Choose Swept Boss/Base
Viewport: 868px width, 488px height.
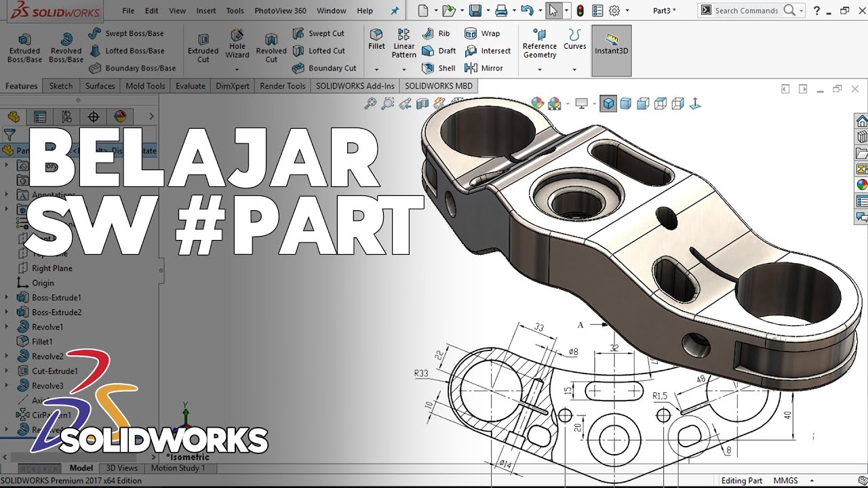(x=126, y=33)
